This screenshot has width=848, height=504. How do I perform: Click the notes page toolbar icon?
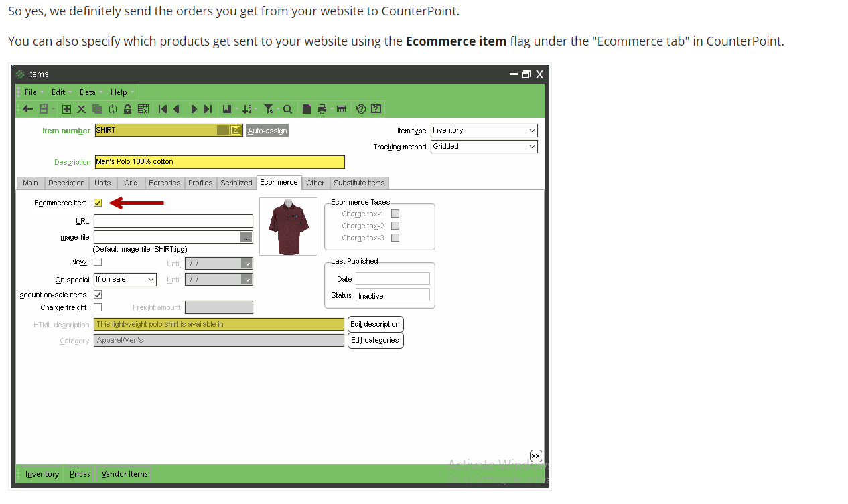pos(307,109)
